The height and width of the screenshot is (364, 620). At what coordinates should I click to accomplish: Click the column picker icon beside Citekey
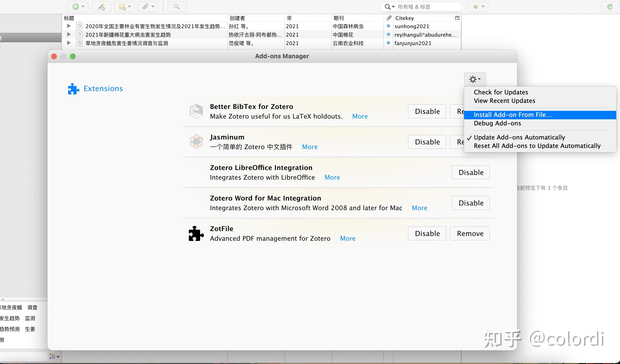[457, 18]
